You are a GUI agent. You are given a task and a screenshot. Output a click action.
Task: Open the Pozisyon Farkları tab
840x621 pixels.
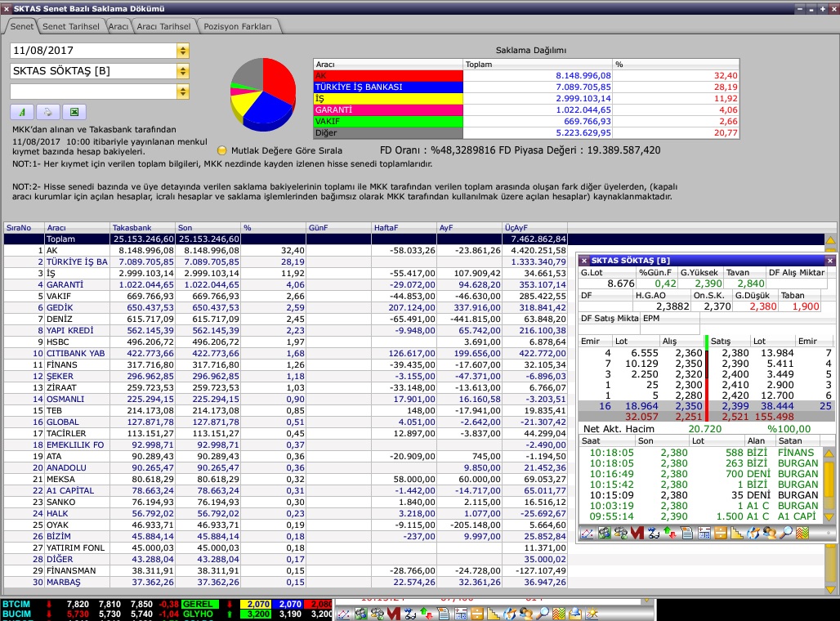(x=237, y=26)
